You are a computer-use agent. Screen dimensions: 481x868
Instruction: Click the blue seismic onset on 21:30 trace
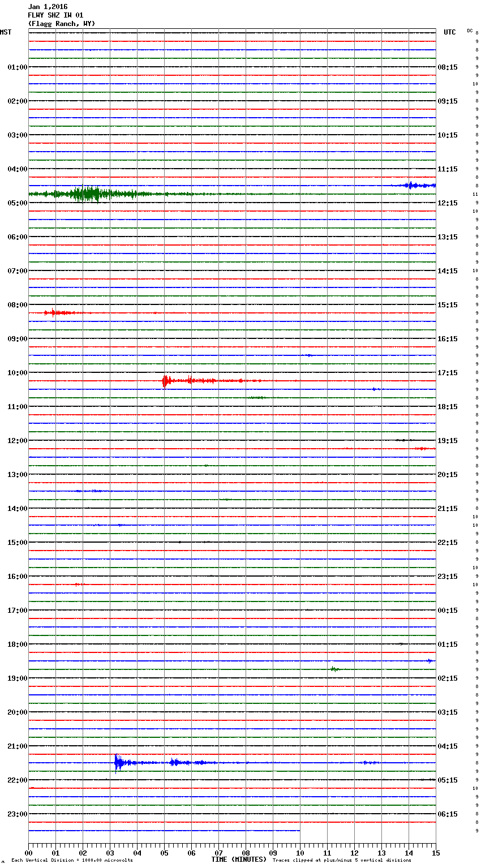coord(117,763)
